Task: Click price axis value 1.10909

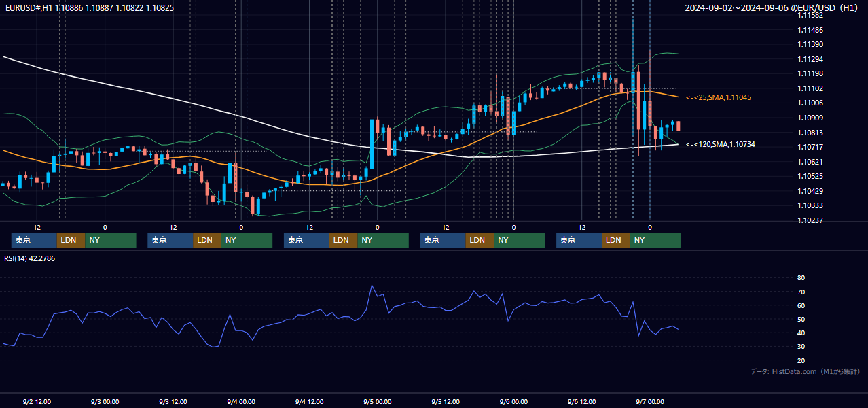Action: pos(810,118)
